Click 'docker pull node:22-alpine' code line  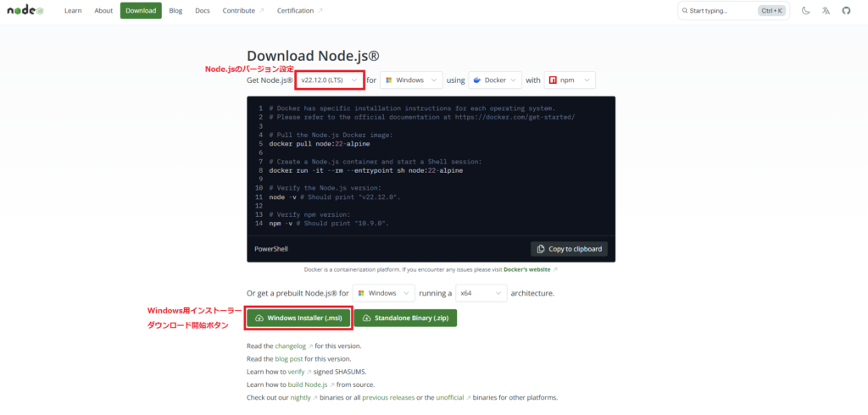point(320,144)
